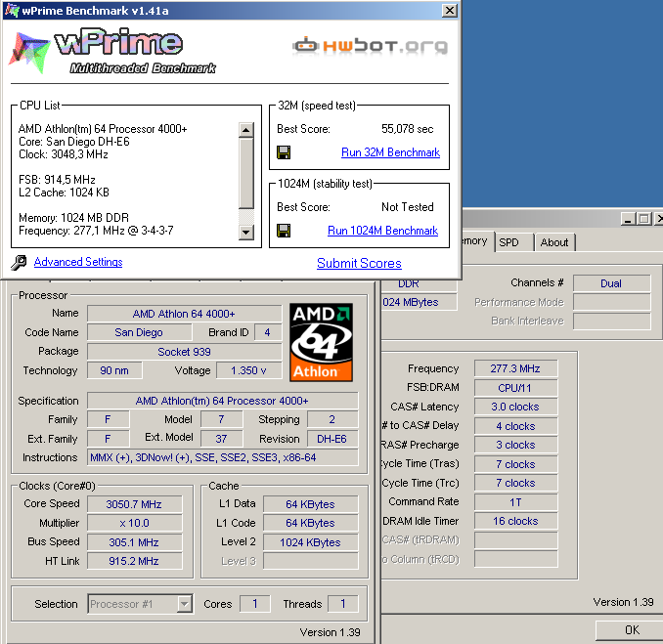Run the 1024M Benchmark
The image size is (663, 644).
coord(382,231)
